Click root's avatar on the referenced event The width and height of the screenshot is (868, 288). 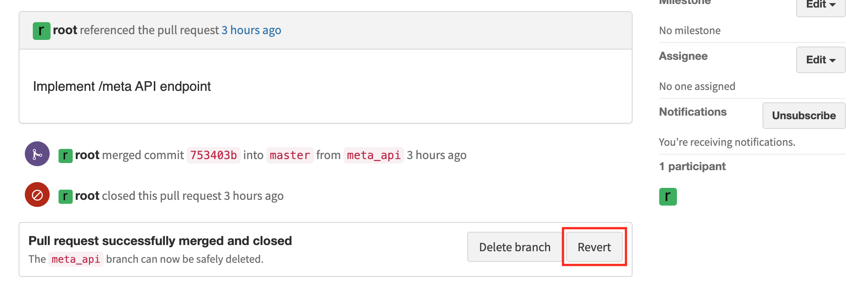click(41, 30)
